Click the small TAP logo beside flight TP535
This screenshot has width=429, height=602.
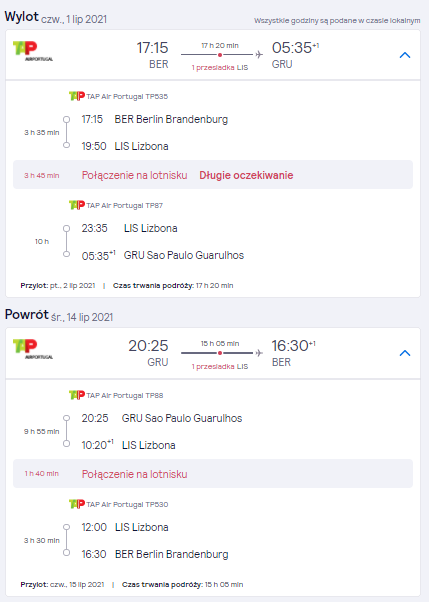[x=77, y=96]
